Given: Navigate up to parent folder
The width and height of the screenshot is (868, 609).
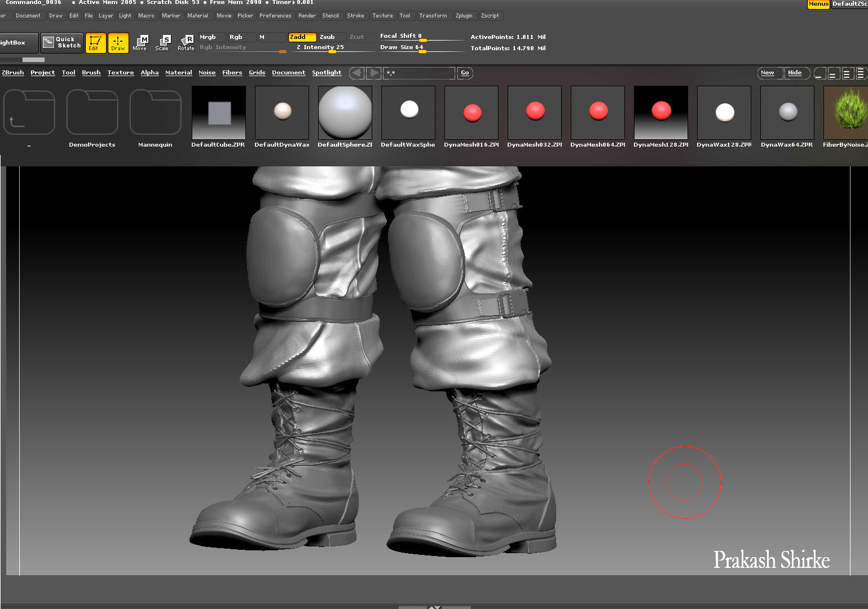Looking at the screenshot, I should 29,113.
